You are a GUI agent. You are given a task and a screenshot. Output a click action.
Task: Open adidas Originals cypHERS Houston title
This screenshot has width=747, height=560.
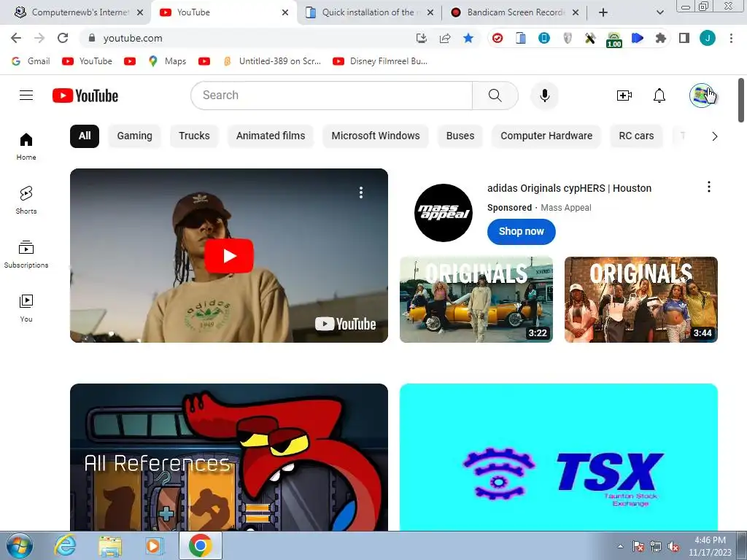click(x=569, y=188)
